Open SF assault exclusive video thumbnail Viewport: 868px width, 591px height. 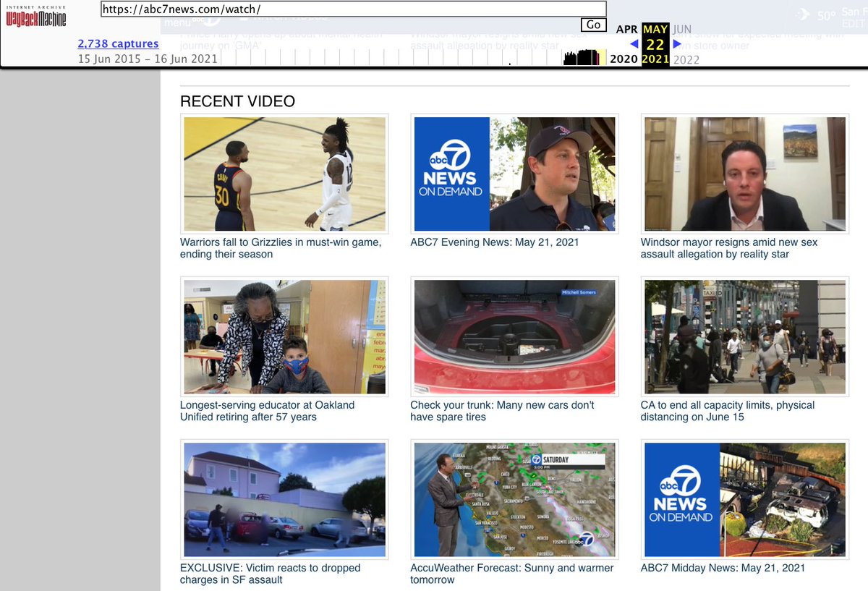pos(284,499)
